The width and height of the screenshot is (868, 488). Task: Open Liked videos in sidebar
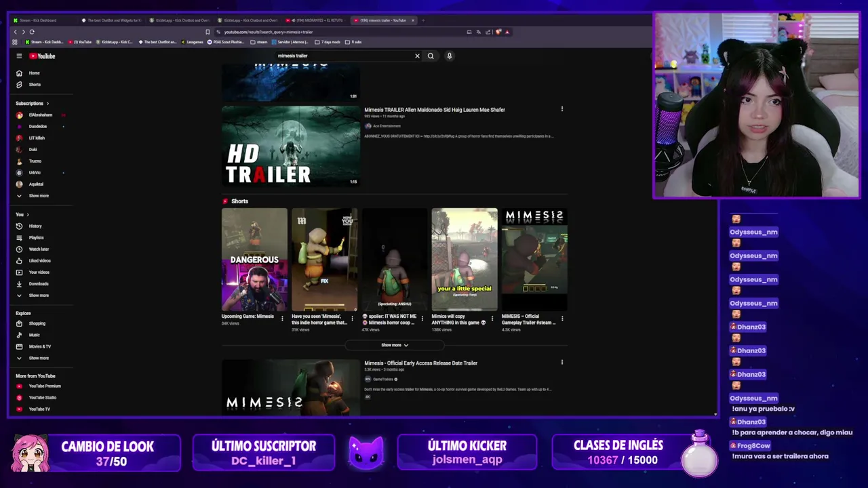point(41,261)
